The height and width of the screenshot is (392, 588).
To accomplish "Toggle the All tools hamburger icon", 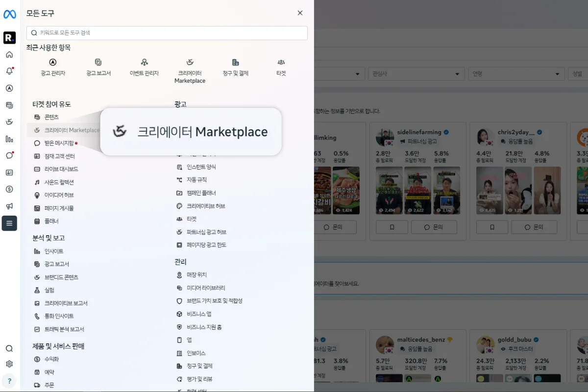I will tap(9, 223).
